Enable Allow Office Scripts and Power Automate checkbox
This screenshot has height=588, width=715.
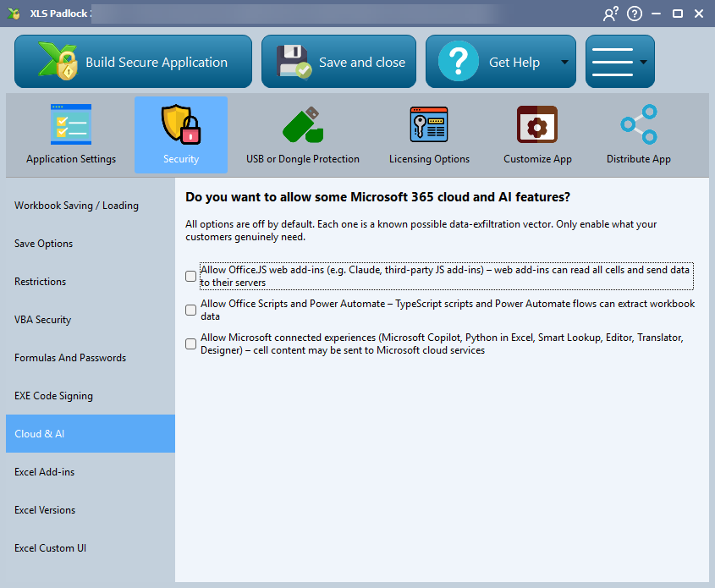point(191,310)
